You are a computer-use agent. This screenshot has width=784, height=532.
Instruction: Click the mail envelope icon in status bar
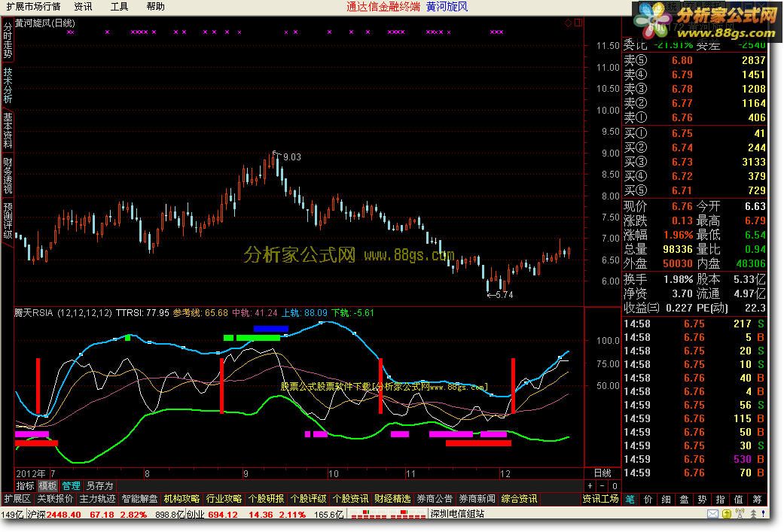tap(713, 513)
